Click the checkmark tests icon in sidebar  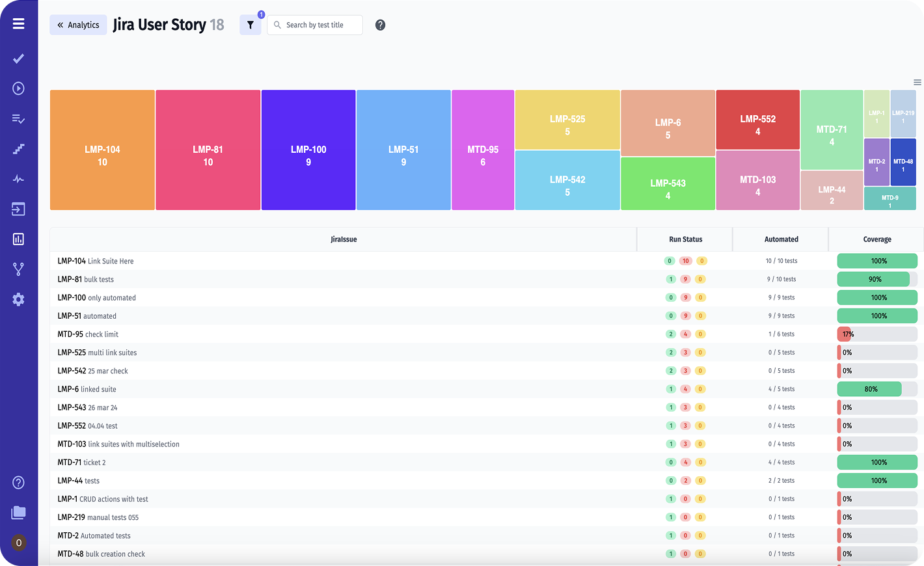18,59
